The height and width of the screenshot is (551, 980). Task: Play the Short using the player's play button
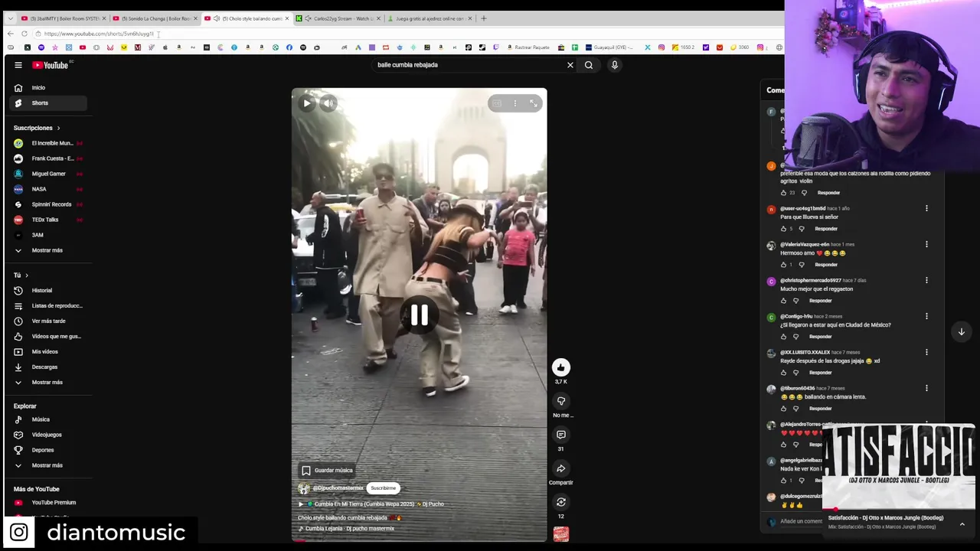pyautogui.click(x=307, y=103)
